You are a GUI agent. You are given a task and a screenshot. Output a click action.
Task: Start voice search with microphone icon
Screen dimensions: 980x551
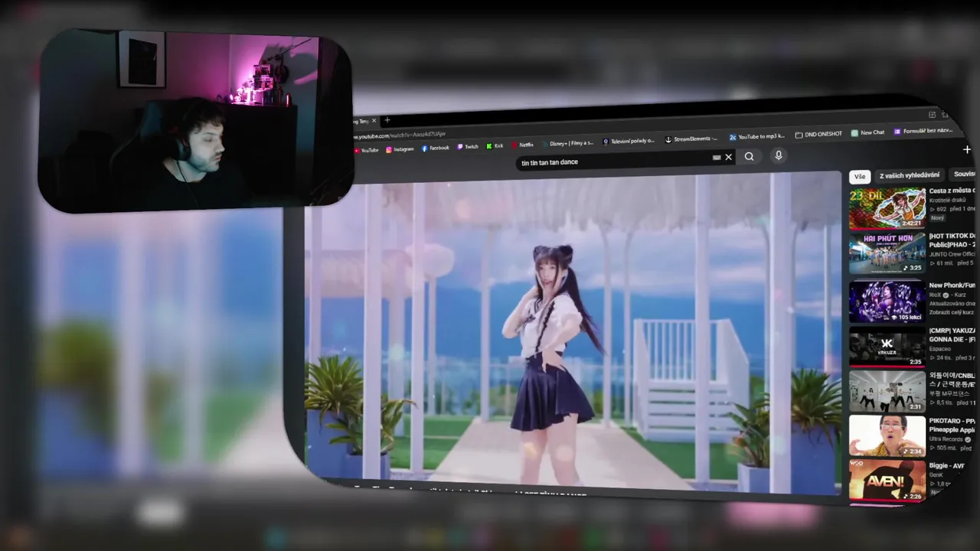coord(778,155)
